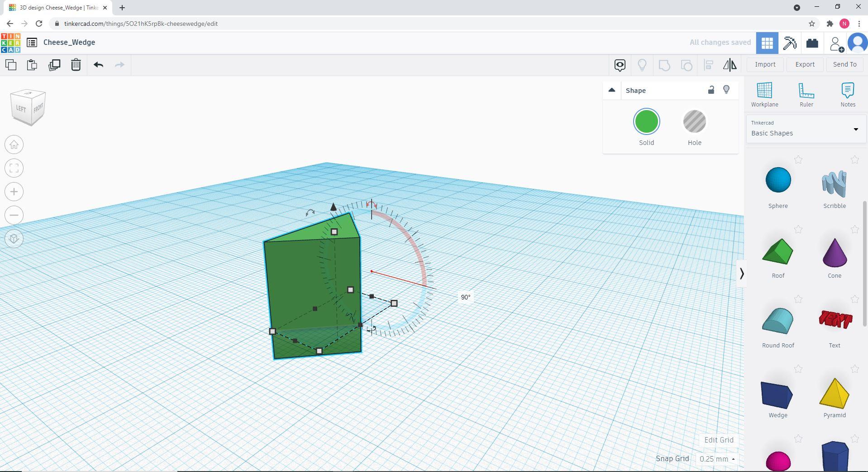The width and height of the screenshot is (868, 472).
Task: Bookmark this page with star icon
Action: click(811, 24)
